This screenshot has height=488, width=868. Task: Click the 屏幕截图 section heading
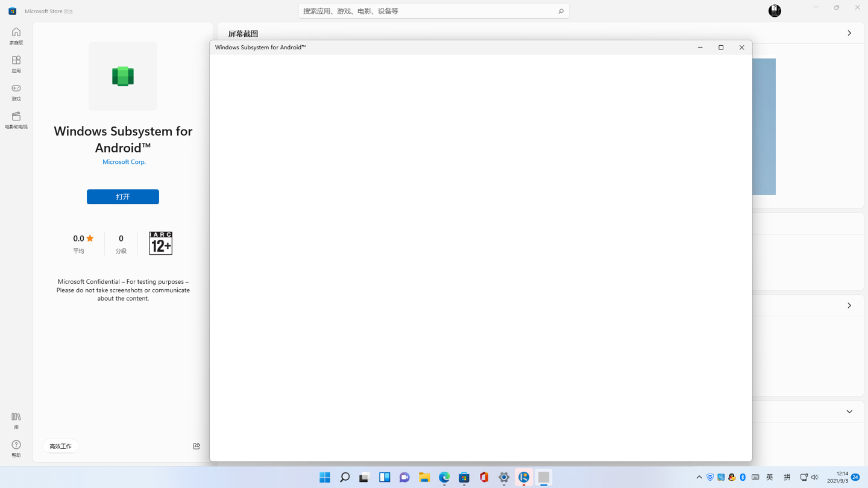243,34
